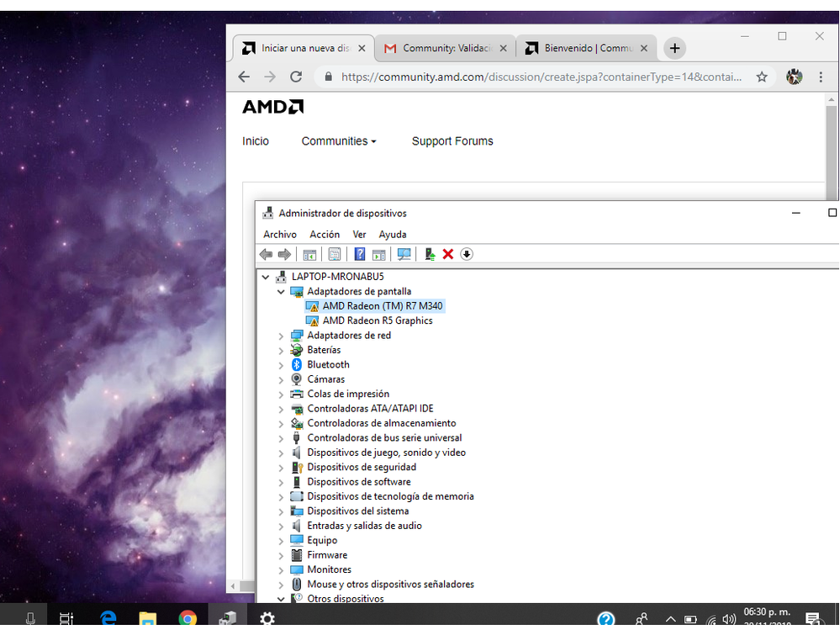The image size is (840, 630).
Task: Click the address bar URL field
Action: pos(542,77)
